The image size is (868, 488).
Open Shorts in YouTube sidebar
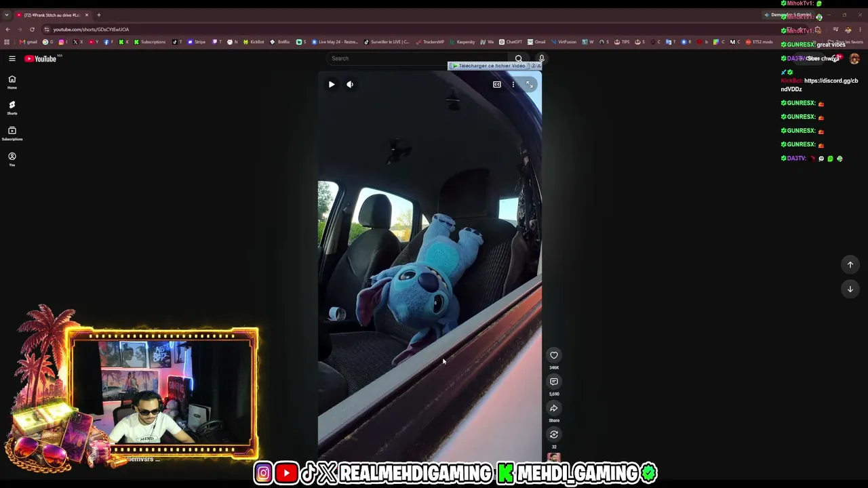pyautogui.click(x=12, y=108)
